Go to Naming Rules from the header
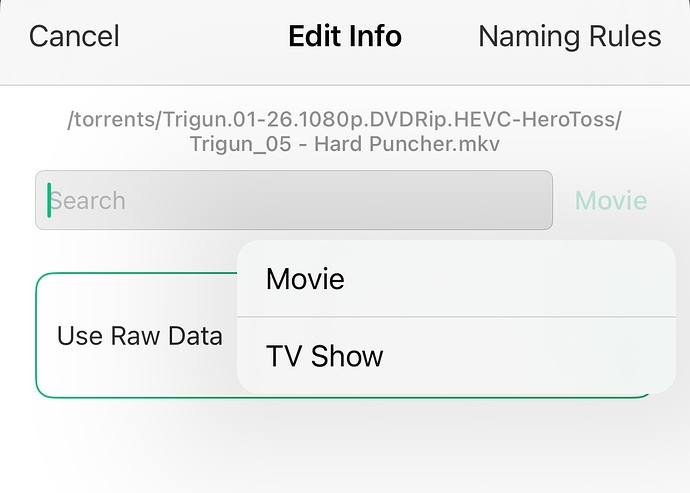690x493 pixels. click(x=569, y=37)
